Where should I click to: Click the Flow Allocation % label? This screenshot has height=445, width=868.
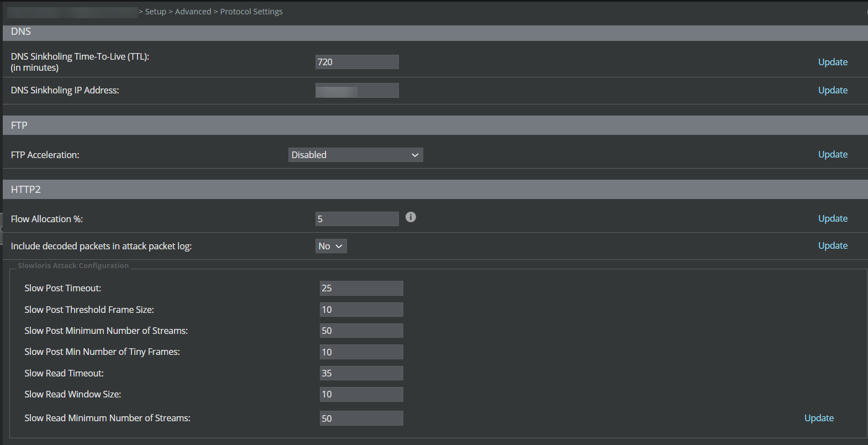(x=47, y=219)
